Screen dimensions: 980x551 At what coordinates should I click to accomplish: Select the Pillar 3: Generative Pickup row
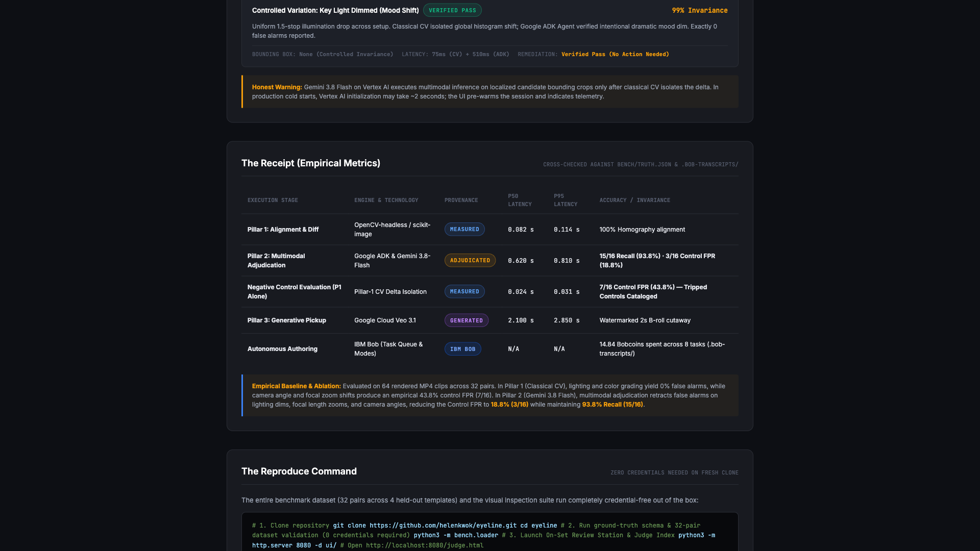click(490, 320)
